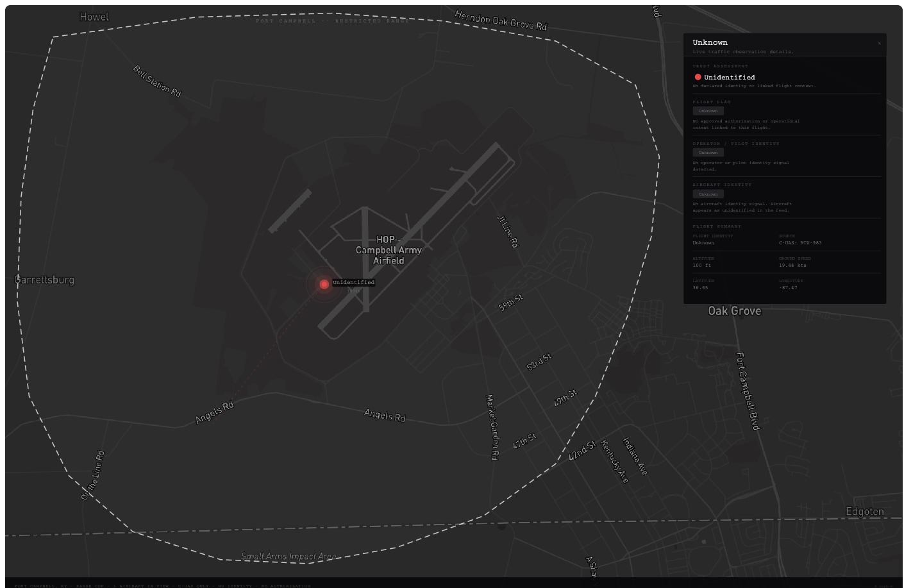Click 'FORT CAMPBELL -- RESTRICTED RANGE' boundary label
904x588 pixels.
tap(332, 21)
